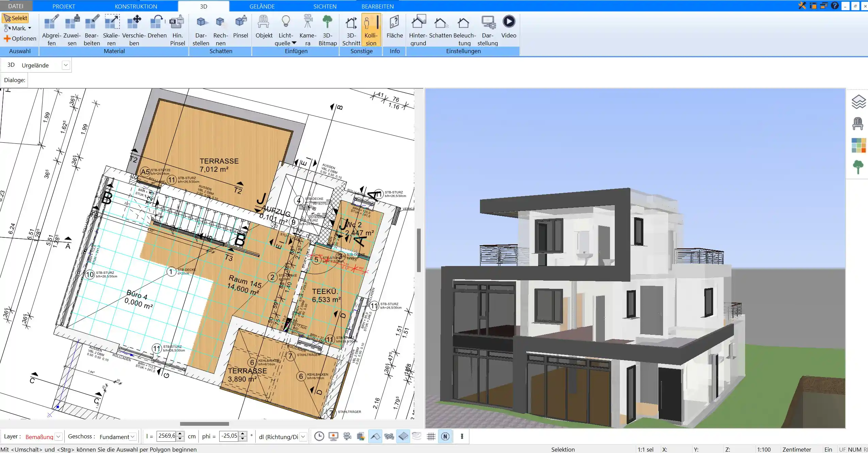868x453 pixels.
Task: Switch to the KONSTRUKTION tab
Action: [136, 6]
